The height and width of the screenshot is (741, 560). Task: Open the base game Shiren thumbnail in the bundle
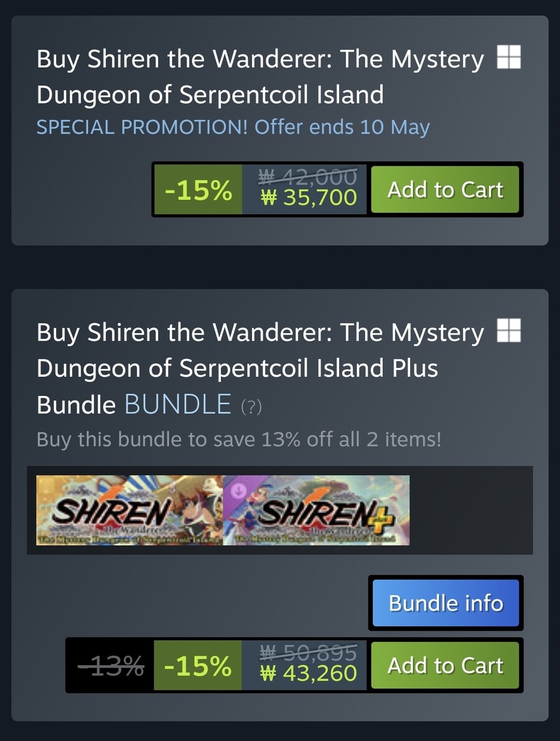click(x=129, y=510)
